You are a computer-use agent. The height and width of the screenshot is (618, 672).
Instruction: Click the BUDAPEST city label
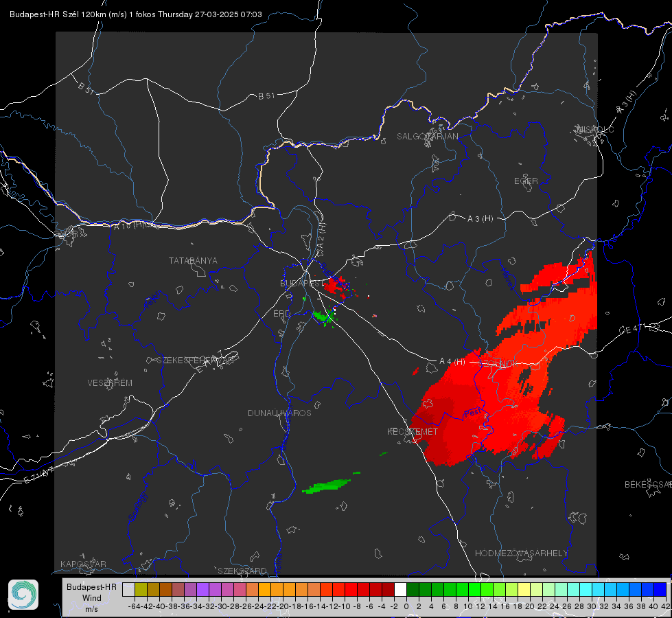[x=302, y=284]
